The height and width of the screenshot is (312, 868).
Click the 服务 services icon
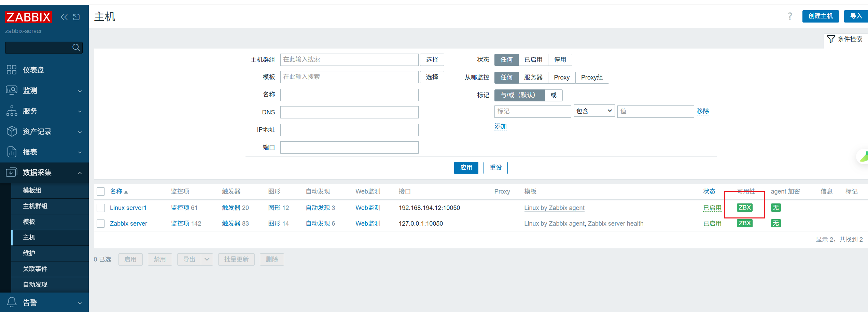12,111
